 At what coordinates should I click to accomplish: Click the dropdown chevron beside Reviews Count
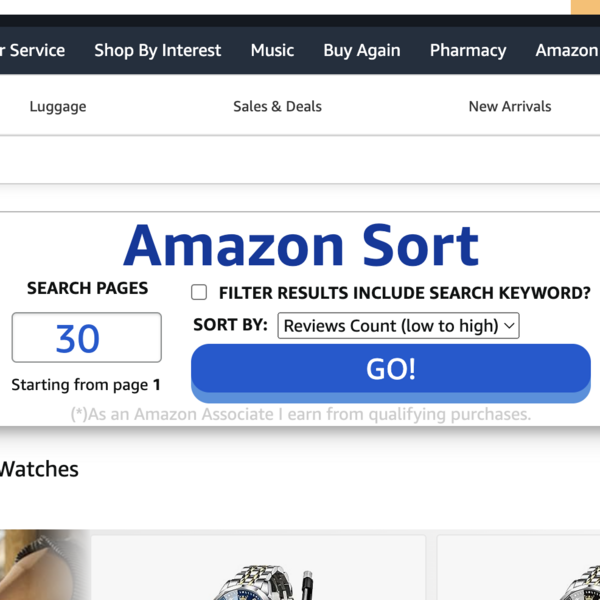pos(509,326)
